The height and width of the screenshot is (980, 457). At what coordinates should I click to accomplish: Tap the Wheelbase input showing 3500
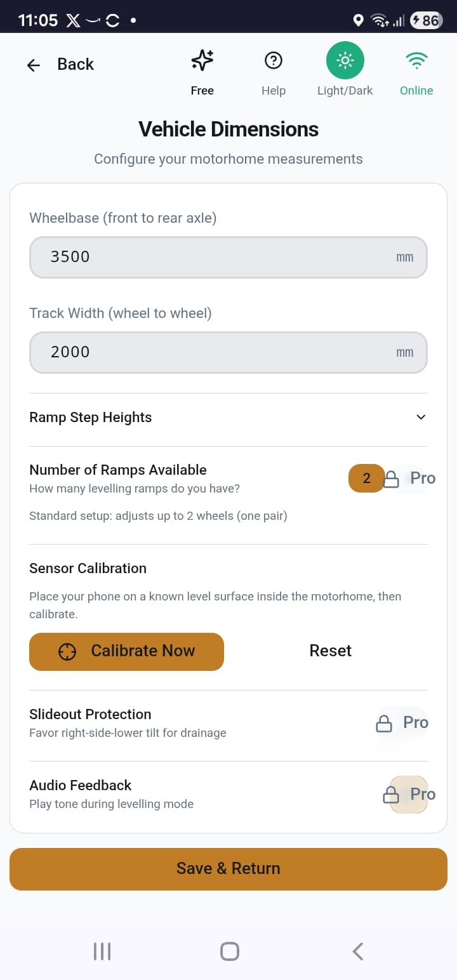point(228,257)
